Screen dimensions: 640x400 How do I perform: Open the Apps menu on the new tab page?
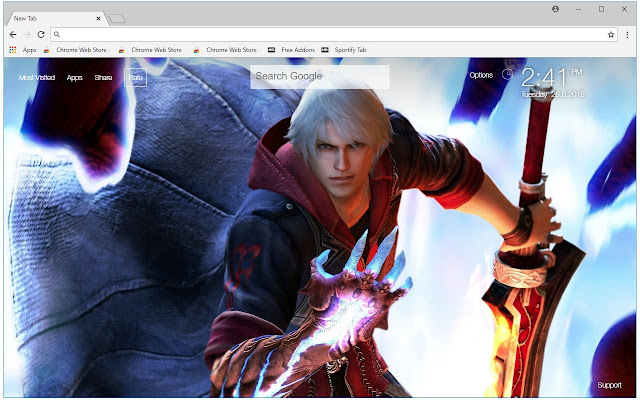point(74,78)
